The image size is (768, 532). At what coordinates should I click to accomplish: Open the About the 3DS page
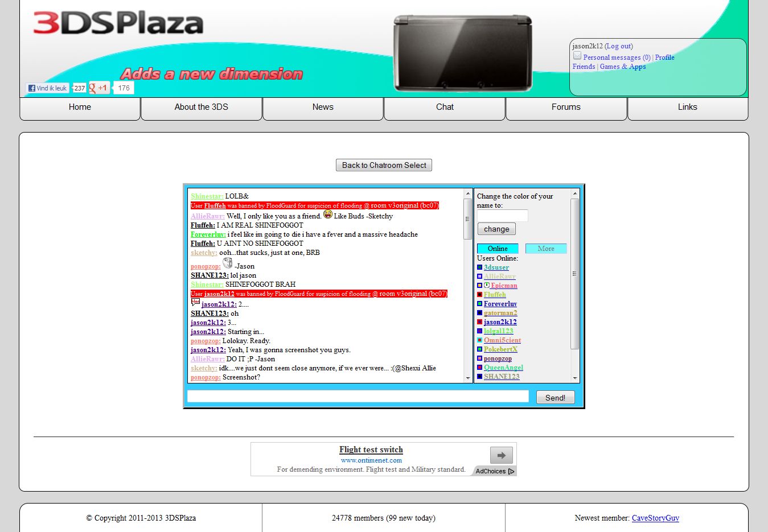coord(202,109)
